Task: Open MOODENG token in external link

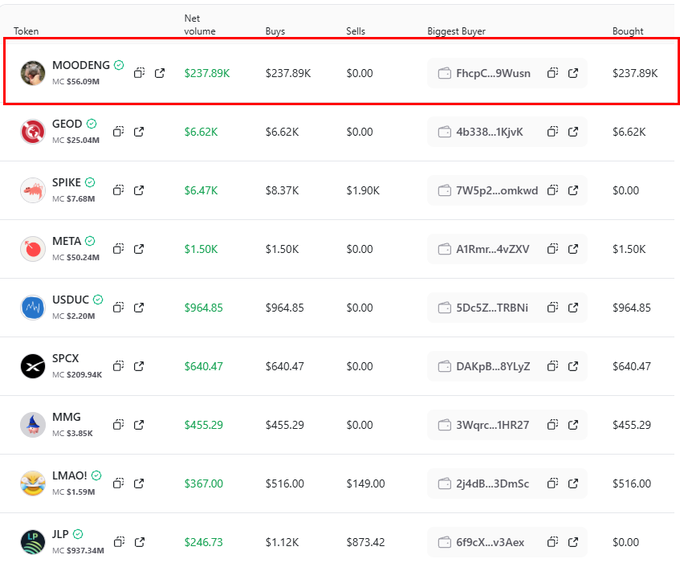Action: 160,73
